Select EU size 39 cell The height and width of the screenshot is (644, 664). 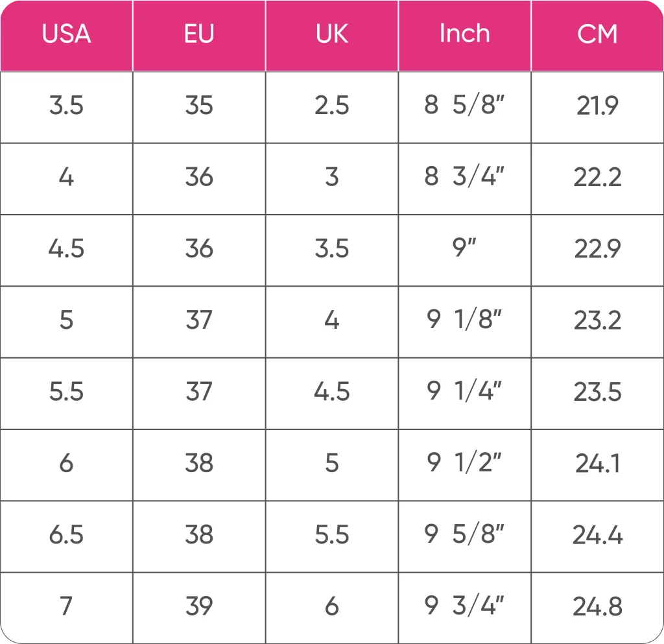pyautogui.click(x=199, y=606)
